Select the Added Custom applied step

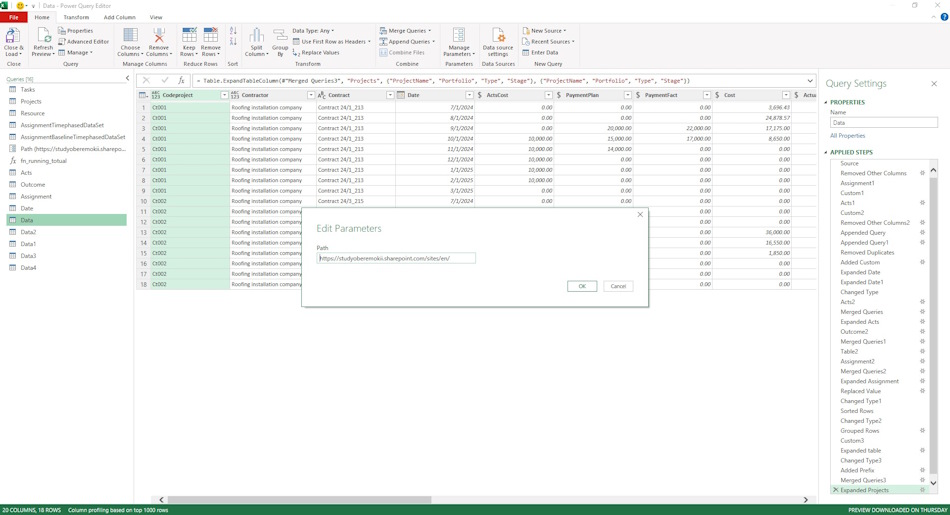860,262
